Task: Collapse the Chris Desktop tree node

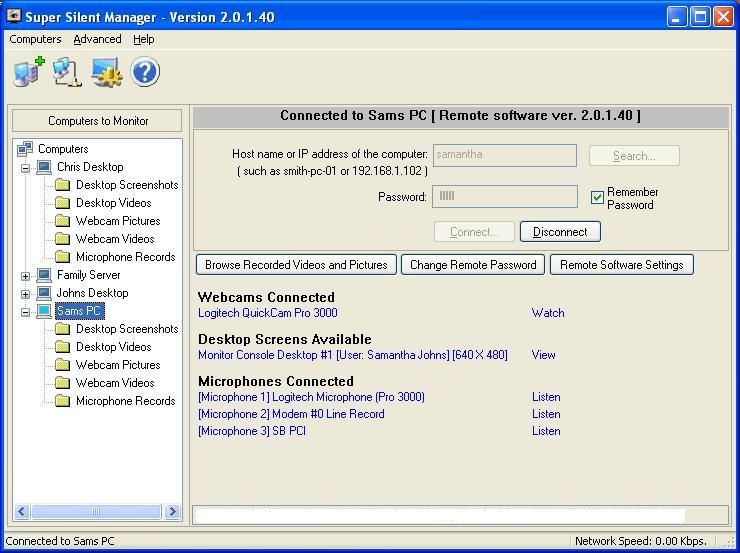Action: [x=26, y=168]
